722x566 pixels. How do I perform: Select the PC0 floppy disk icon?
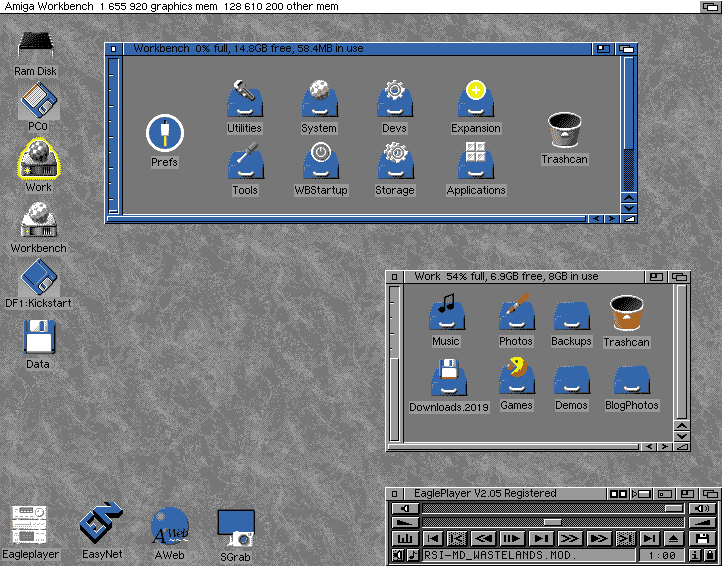click(x=38, y=106)
